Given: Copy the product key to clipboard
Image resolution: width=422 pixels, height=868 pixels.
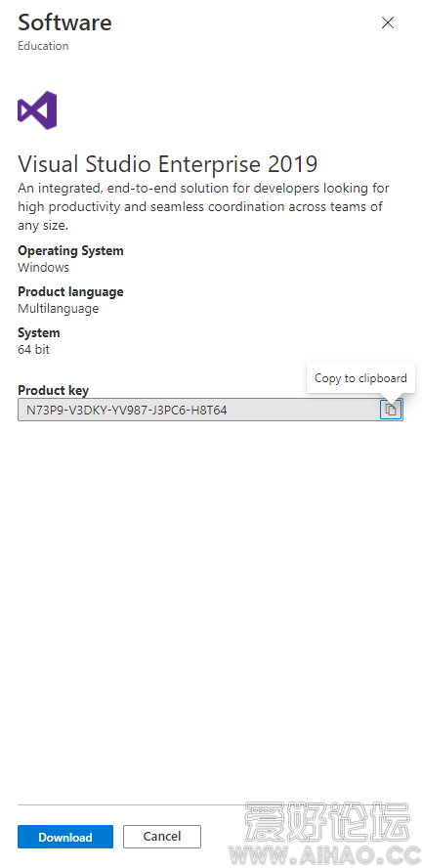Looking at the screenshot, I should [x=391, y=410].
